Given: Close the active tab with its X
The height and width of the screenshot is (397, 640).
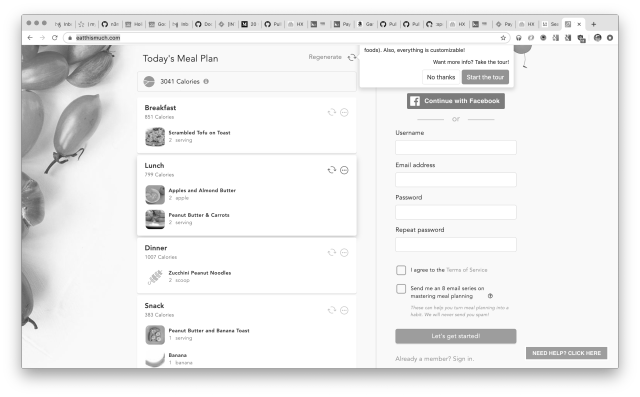Looking at the screenshot, I should click(579, 24).
